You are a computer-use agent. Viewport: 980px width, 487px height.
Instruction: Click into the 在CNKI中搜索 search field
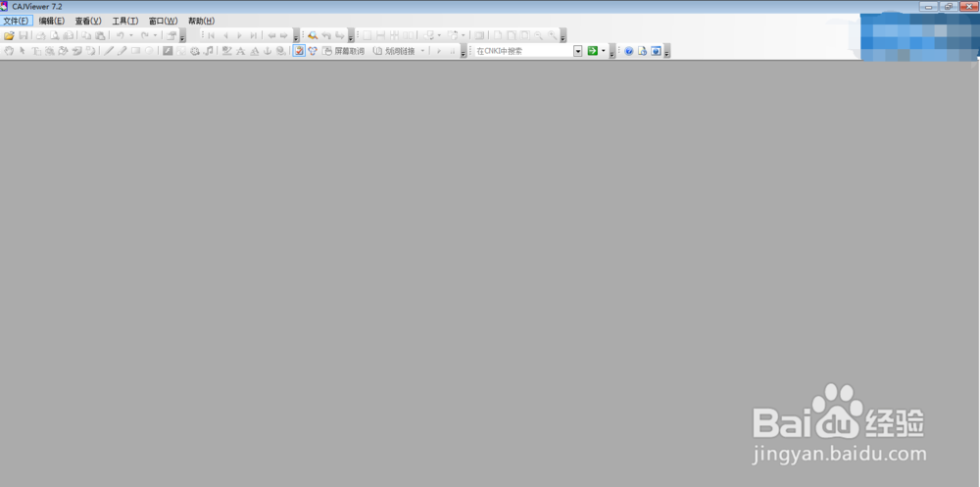pyautogui.click(x=523, y=51)
